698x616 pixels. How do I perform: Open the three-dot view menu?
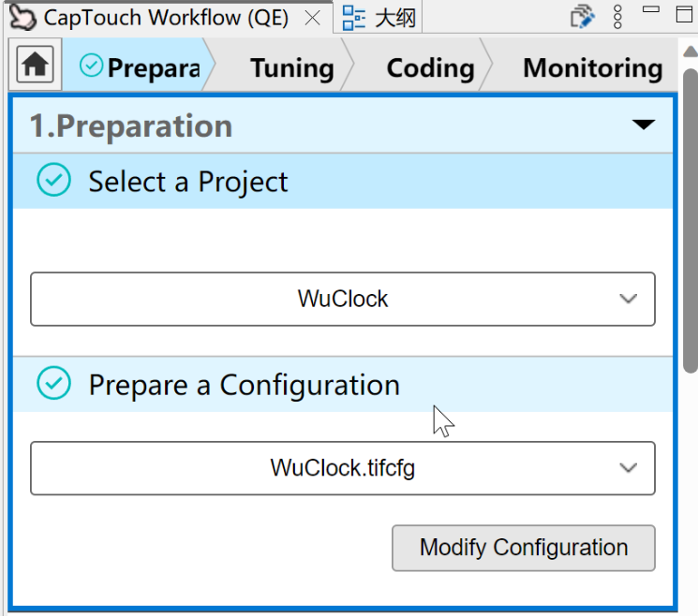point(617,17)
